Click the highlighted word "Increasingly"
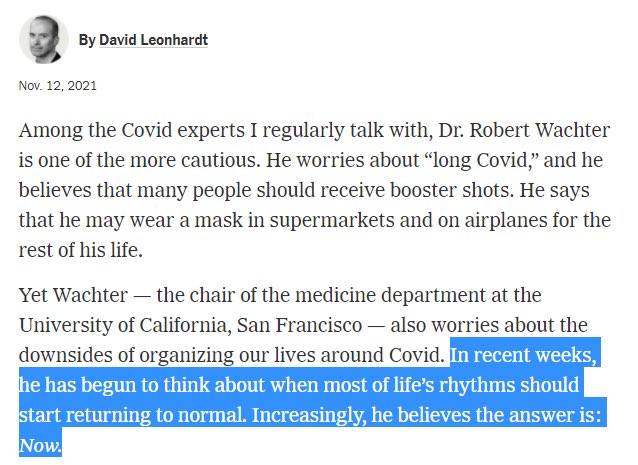 (308, 415)
